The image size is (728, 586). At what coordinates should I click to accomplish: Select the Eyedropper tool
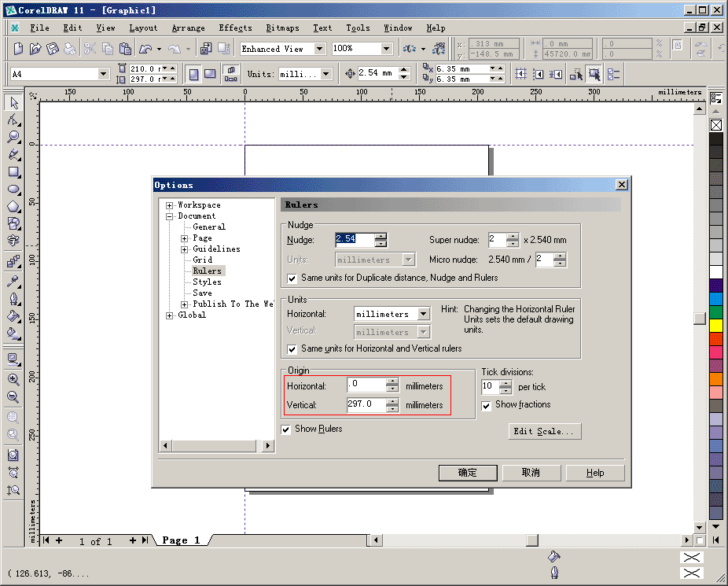click(x=14, y=282)
